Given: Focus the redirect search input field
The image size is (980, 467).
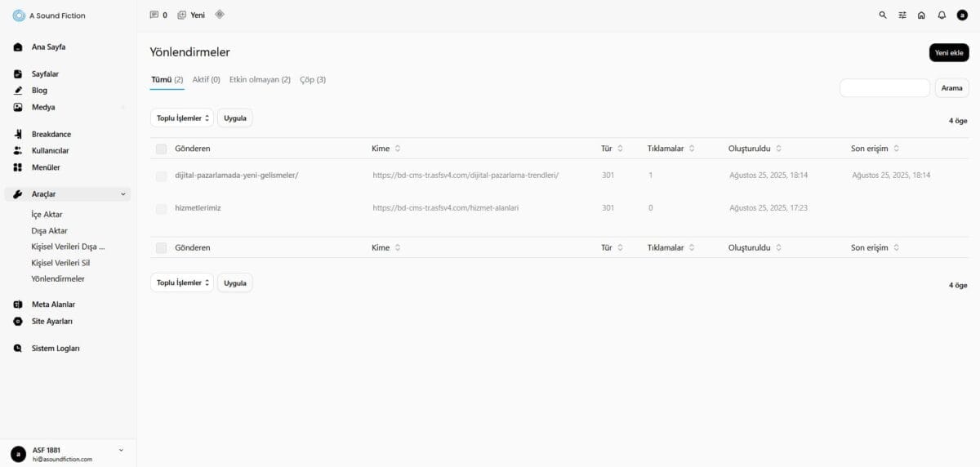Looking at the screenshot, I should tap(884, 88).
